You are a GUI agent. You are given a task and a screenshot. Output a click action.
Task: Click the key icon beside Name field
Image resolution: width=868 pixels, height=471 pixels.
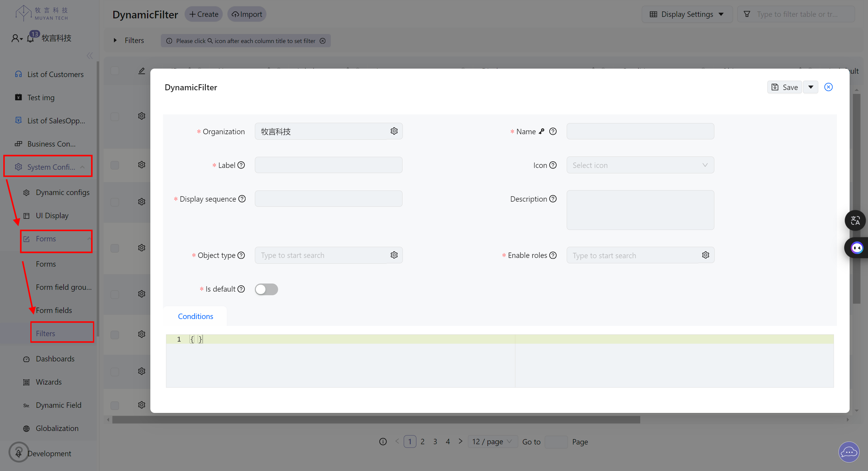click(x=541, y=131)
